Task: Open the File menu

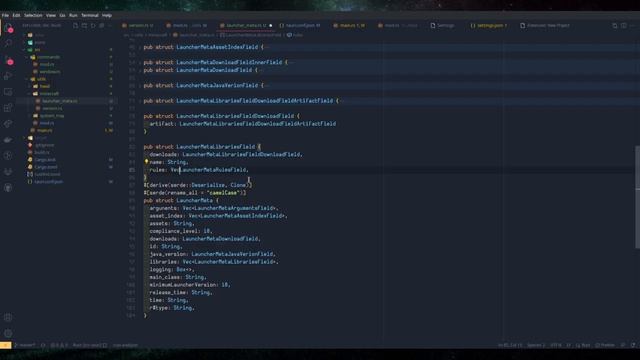Action: [5, 16]
